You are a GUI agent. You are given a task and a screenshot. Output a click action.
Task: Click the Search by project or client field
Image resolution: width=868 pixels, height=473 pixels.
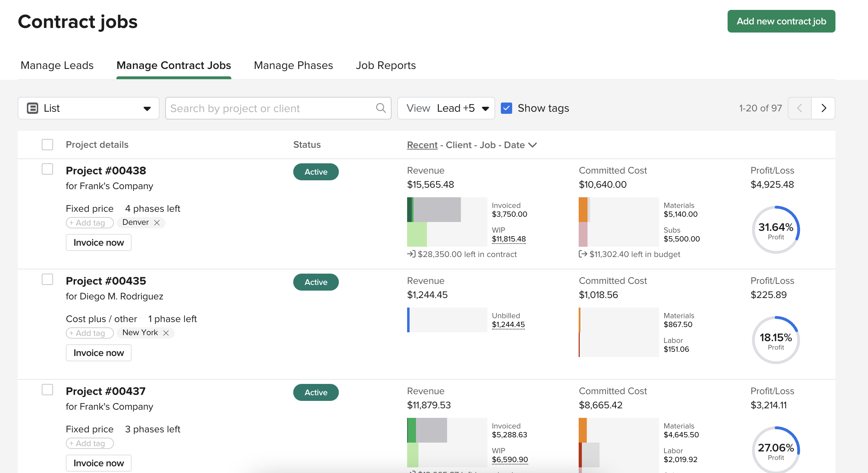(278, 108)
